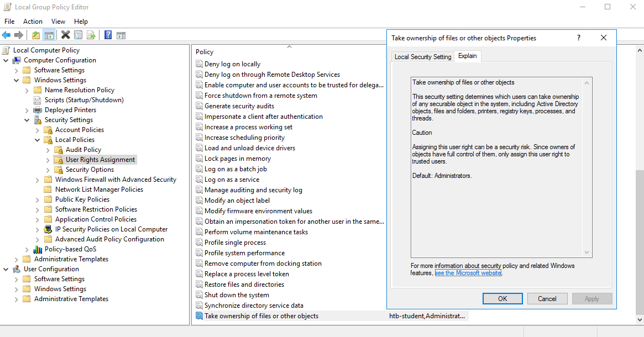Click the Cancel button in the dialog
644x337 pixels.
pos(547,299)
